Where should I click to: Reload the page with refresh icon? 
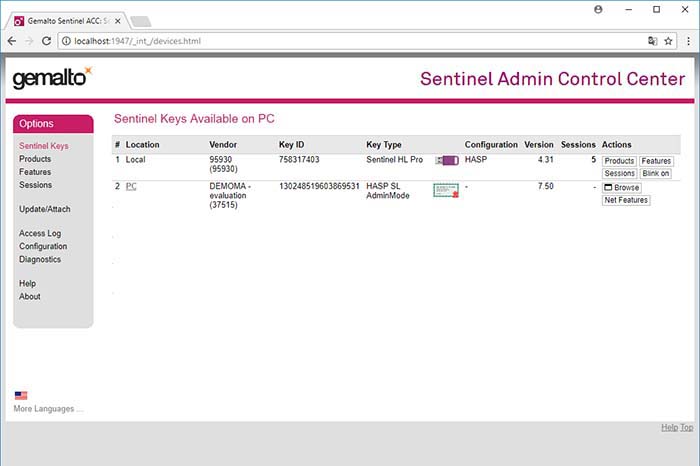pos(46,41)
